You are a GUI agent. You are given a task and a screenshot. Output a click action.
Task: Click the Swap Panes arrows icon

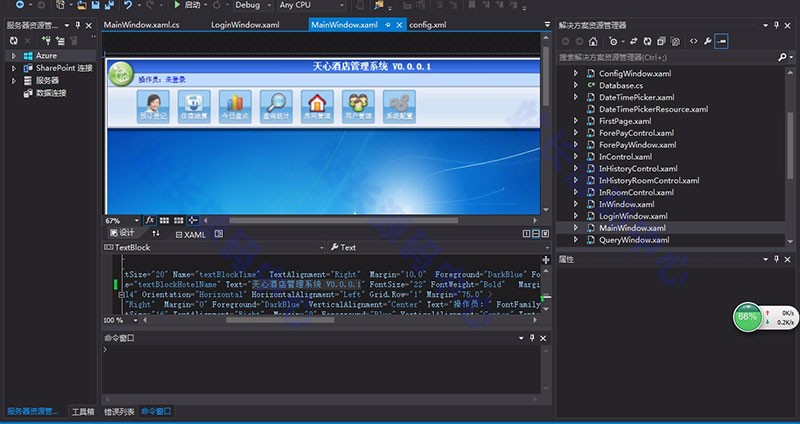pyautogui.click(x=156, y=234)
